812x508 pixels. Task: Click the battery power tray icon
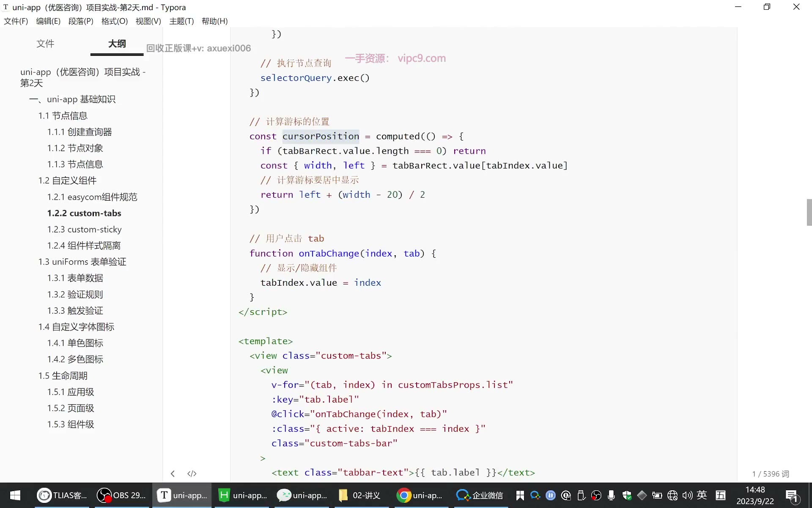(x=657, y=495)
